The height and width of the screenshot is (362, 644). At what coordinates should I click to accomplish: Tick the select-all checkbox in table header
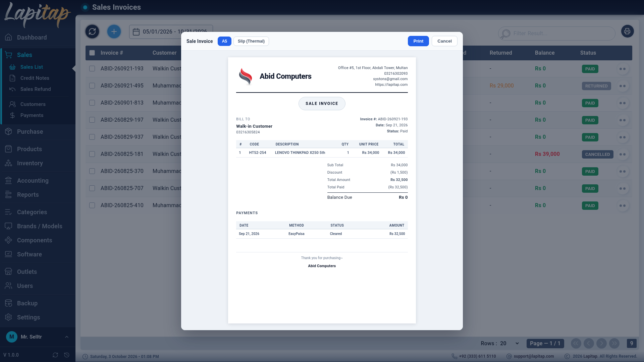click(x=92, y=53)
